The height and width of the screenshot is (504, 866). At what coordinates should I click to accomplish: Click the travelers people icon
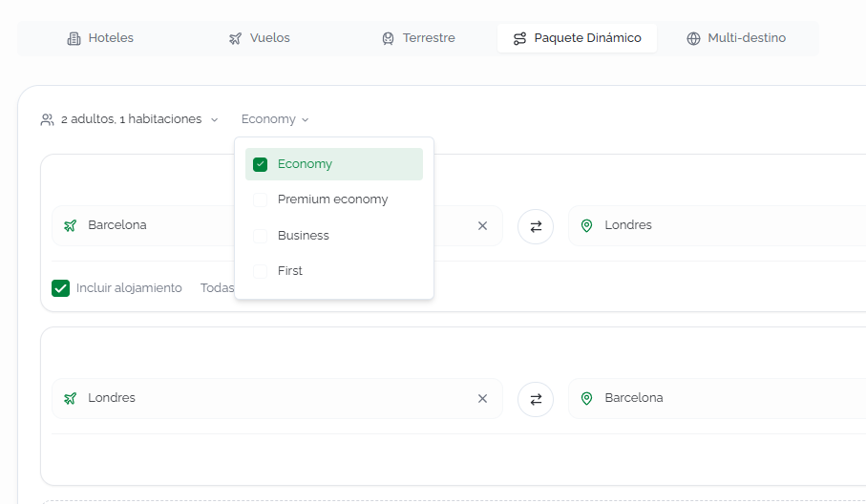tap(48, 119)
